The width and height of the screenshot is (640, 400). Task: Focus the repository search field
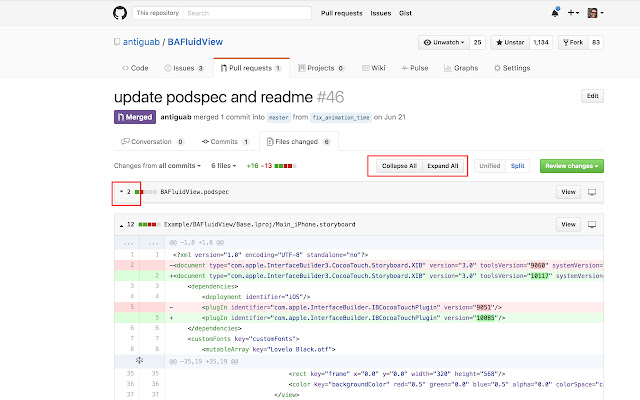(247, 13)
